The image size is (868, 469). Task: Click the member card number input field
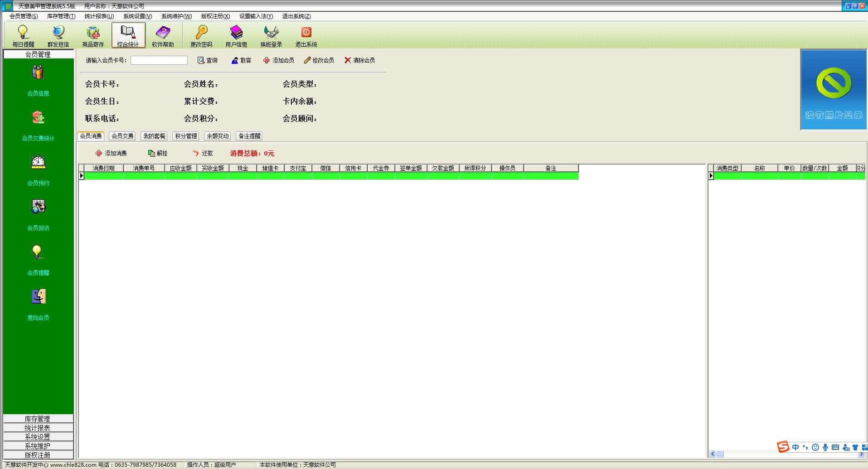click(x=159, y=60)
